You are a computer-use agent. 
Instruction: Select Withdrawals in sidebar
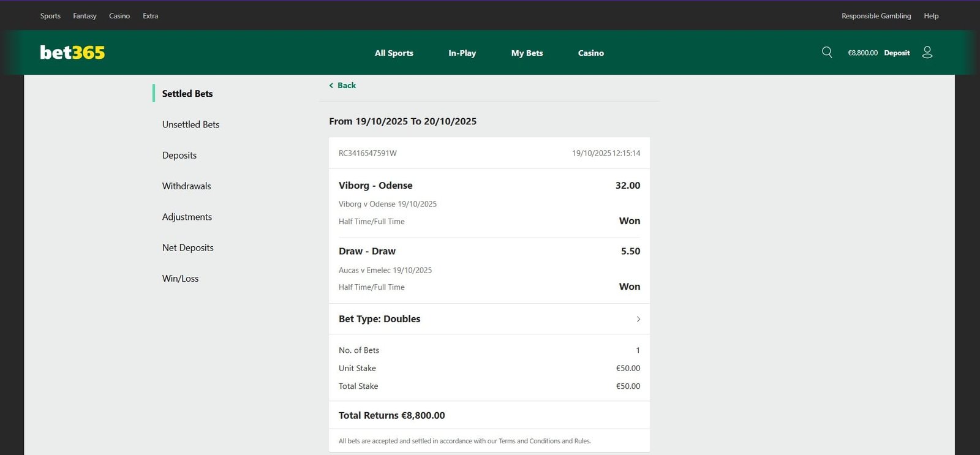click(x=186, y=186)
